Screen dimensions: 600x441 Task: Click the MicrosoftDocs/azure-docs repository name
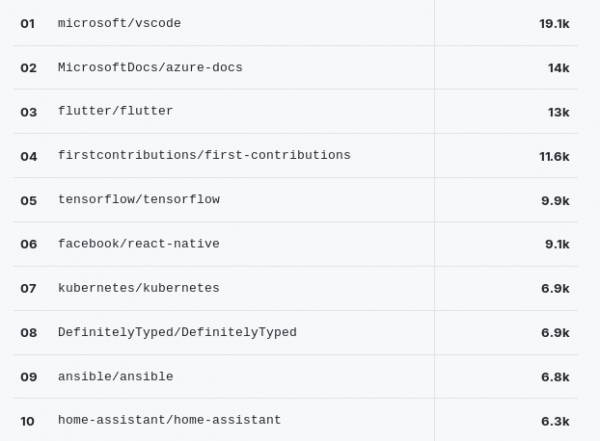click(x=150, y=68)
